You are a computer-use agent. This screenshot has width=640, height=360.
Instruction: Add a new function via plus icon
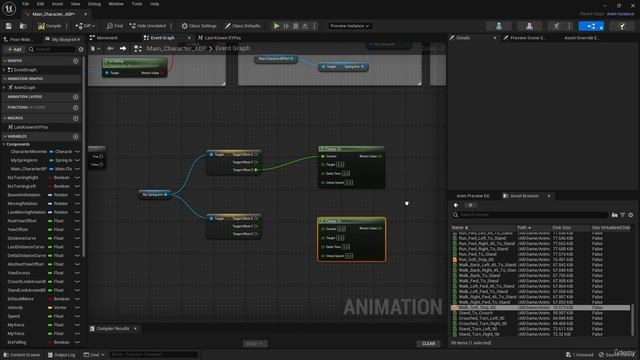(x=76, y=108)
